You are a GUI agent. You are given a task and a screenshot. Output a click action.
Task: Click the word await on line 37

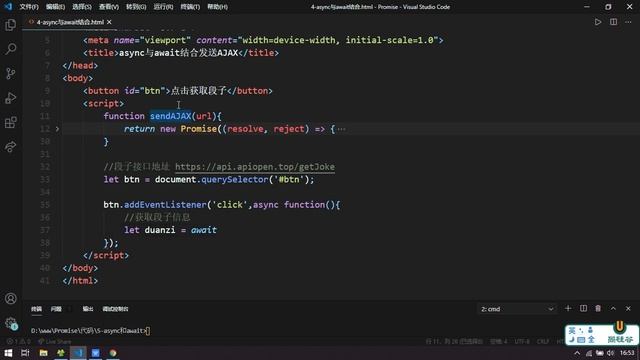click(204, 230)
